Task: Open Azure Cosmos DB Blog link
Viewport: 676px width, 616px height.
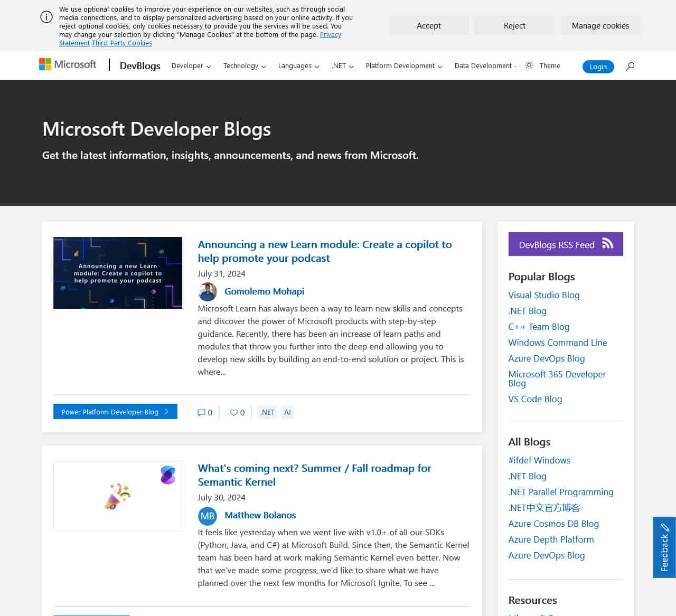Action: point(553,524)
